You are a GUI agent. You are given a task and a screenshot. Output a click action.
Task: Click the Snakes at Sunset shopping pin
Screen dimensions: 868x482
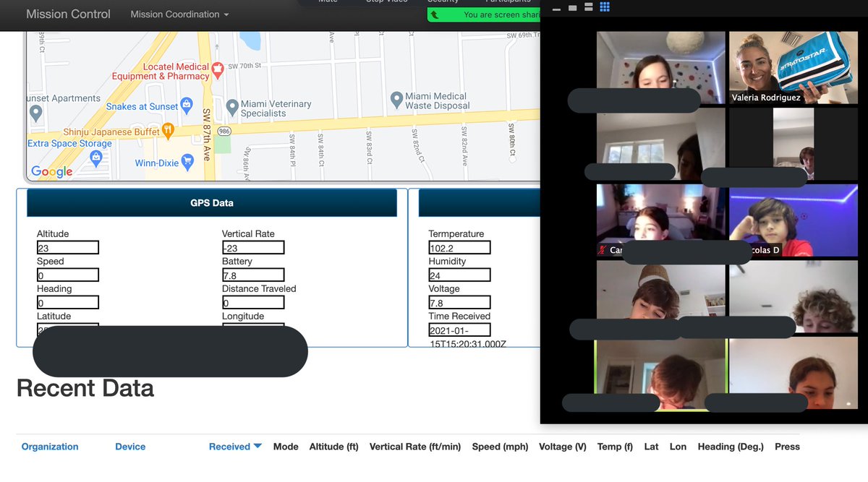click(x=187, y=106)
